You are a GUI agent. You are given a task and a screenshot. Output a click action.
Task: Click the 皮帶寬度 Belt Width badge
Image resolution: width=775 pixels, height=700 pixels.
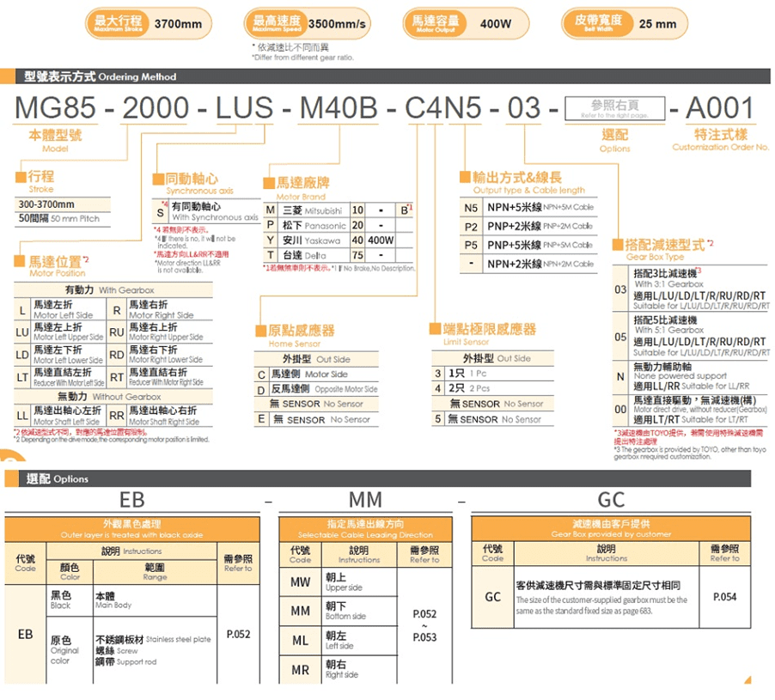[593, 23]
